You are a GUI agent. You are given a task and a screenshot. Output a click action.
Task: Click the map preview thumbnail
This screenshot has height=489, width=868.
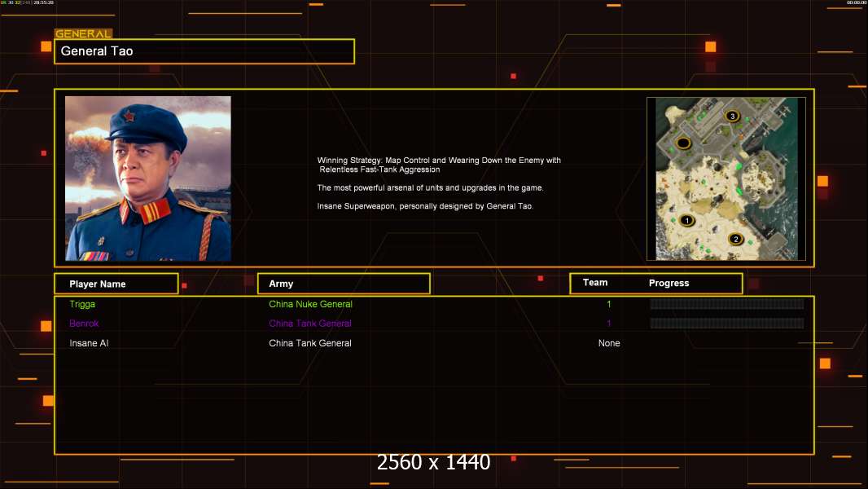[x=726, y=178]
